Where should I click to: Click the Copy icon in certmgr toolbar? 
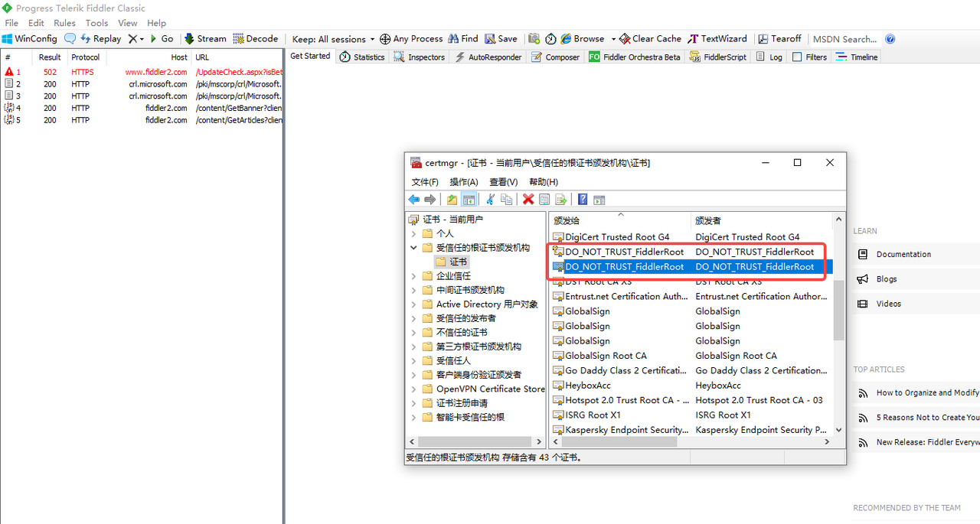click(506, 200)
